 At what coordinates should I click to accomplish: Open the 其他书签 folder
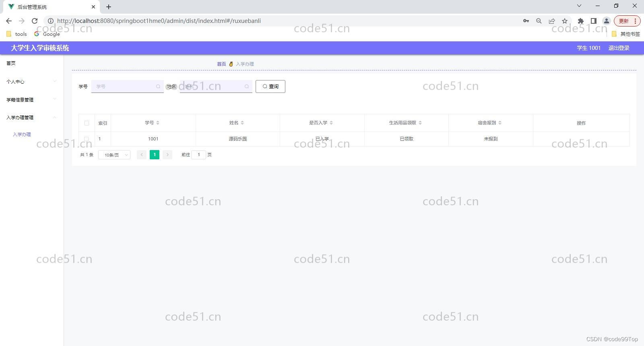626,34
